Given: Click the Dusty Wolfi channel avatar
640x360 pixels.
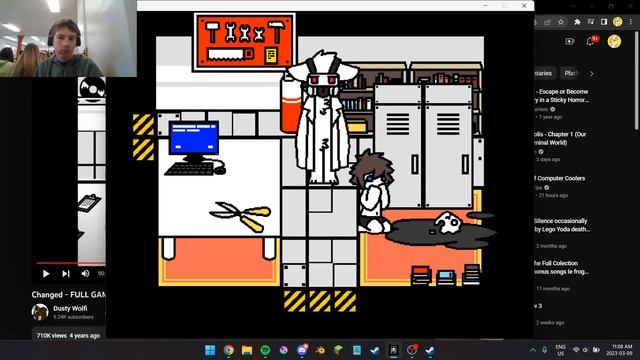Looking at the screenshot, I should pos(40,312).
